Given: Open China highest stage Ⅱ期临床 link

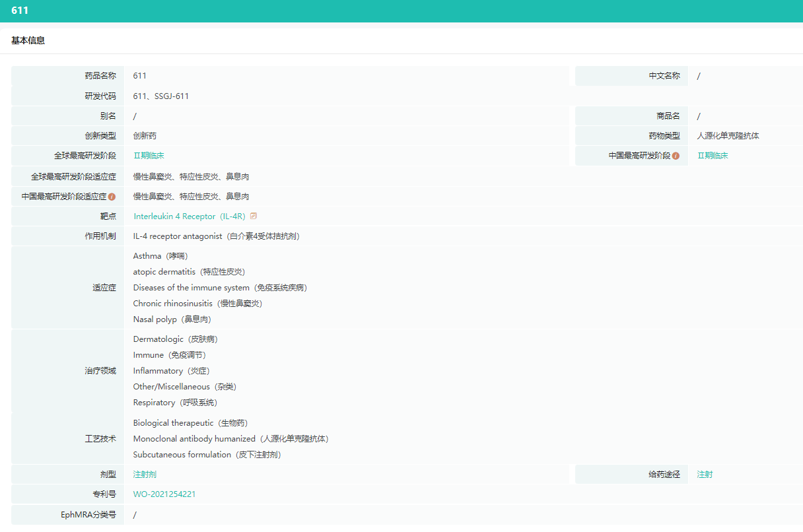Looking at the screenshot, I should pos(713,156).
